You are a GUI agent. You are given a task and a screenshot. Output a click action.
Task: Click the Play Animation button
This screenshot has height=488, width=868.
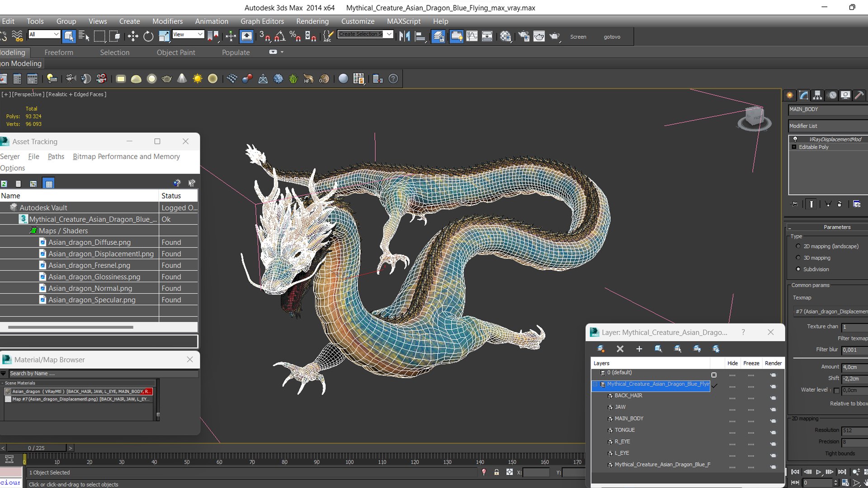[818, 472]
